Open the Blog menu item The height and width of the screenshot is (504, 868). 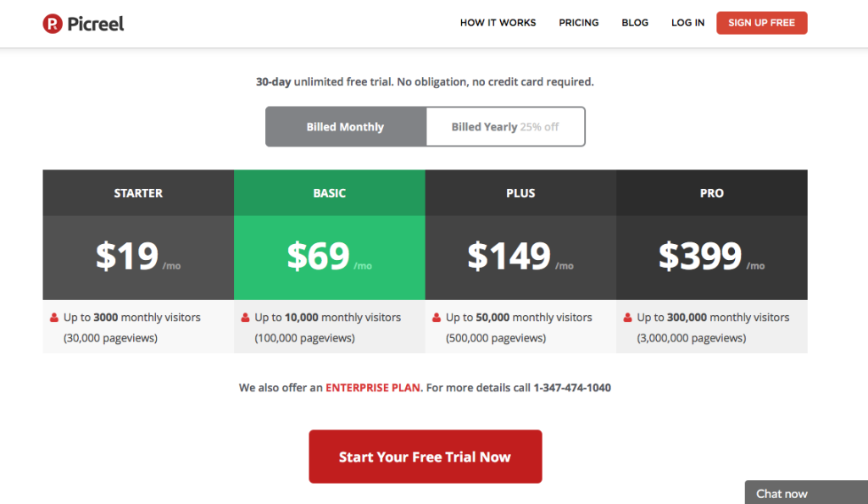[634, 23]
